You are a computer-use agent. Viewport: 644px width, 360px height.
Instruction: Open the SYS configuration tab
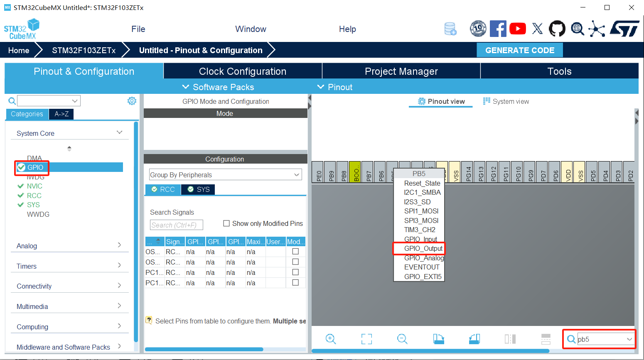[198, 189]
